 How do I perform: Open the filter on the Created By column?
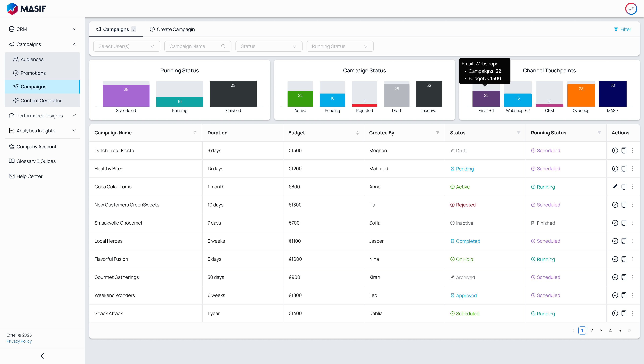[x=437, y=133]
